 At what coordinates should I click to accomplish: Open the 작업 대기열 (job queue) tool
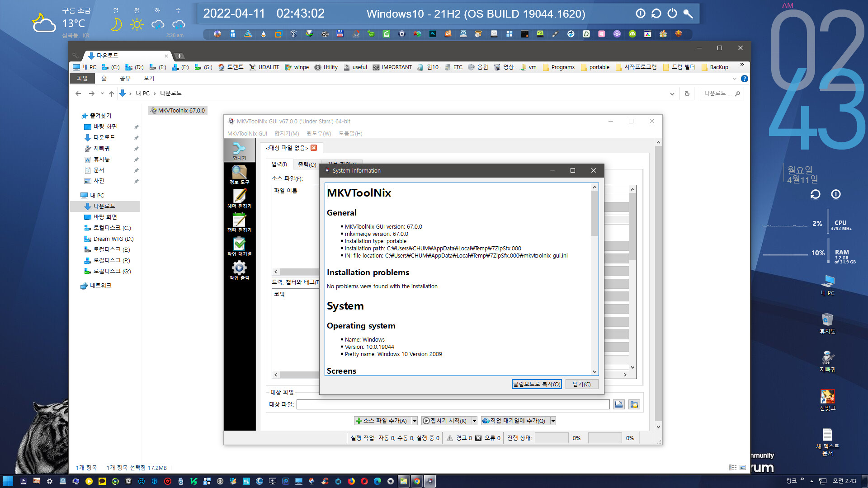pos(239,247)
